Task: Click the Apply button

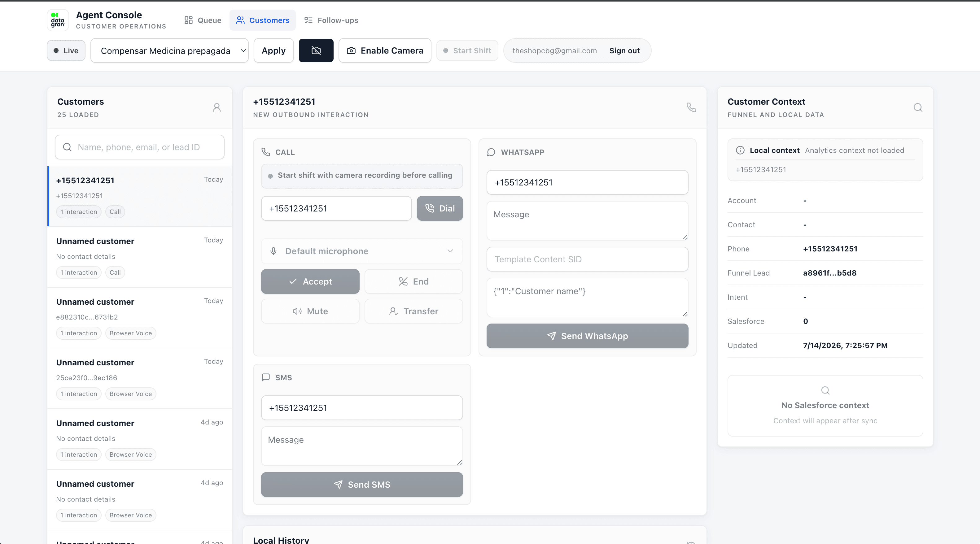Action: click(273, 50)
